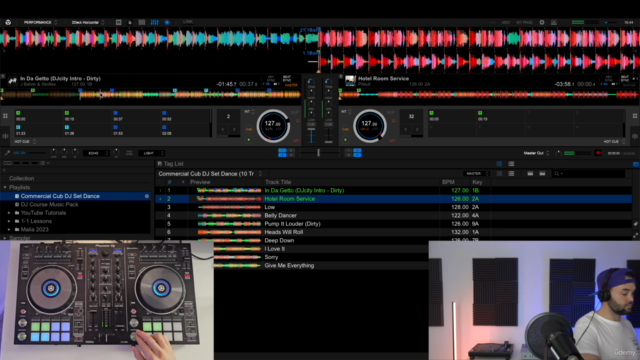Click deck 2 play button

click(346, 140)
